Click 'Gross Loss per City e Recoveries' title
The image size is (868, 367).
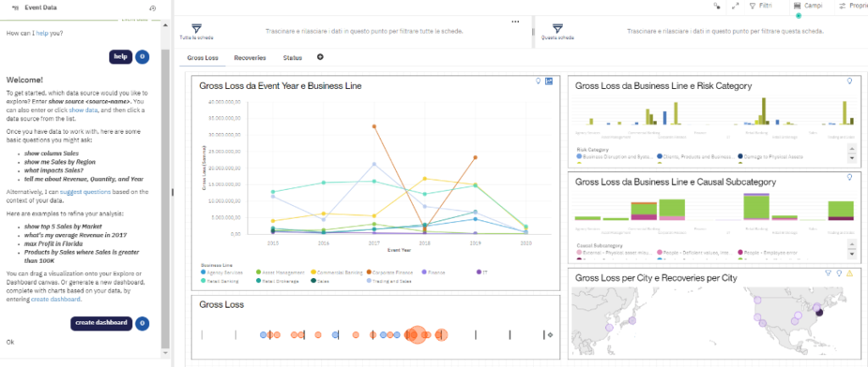click(656, 278)
